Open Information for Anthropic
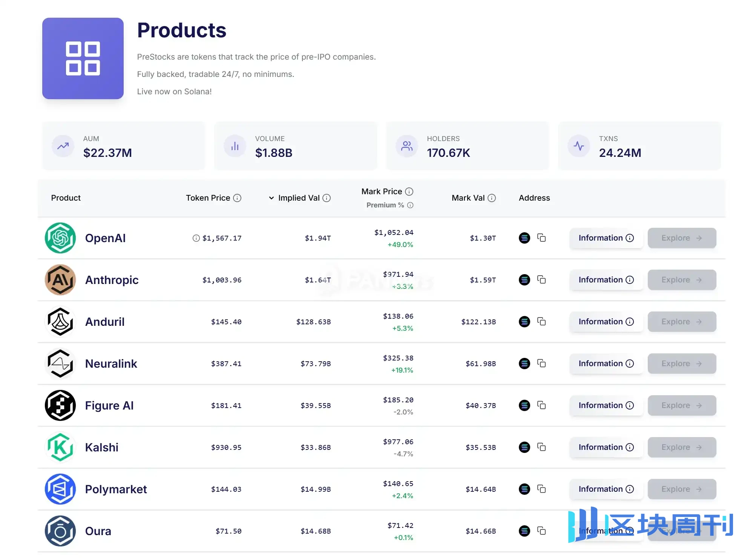The image size is (750, 560). pyautogui.click(x=606, y=280)
